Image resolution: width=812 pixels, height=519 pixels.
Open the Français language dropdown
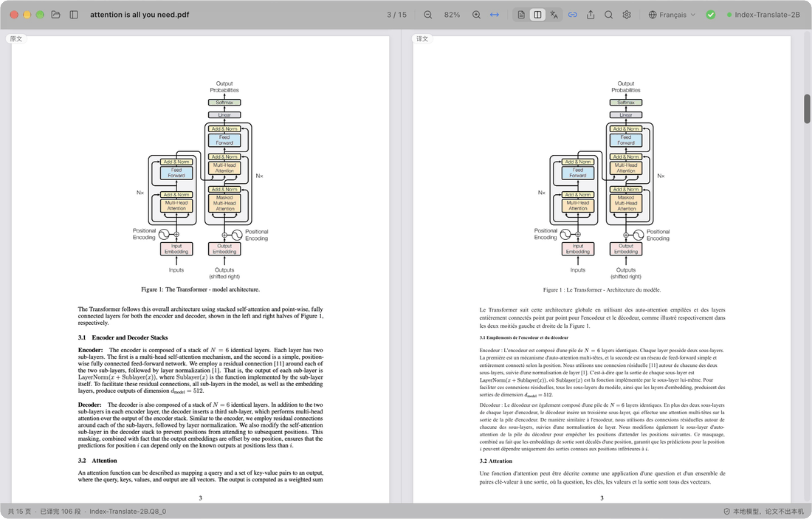[x=672, y=15]
